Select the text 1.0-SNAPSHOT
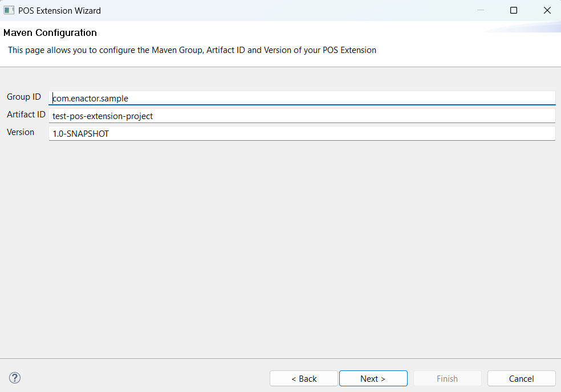 point(80,133)
